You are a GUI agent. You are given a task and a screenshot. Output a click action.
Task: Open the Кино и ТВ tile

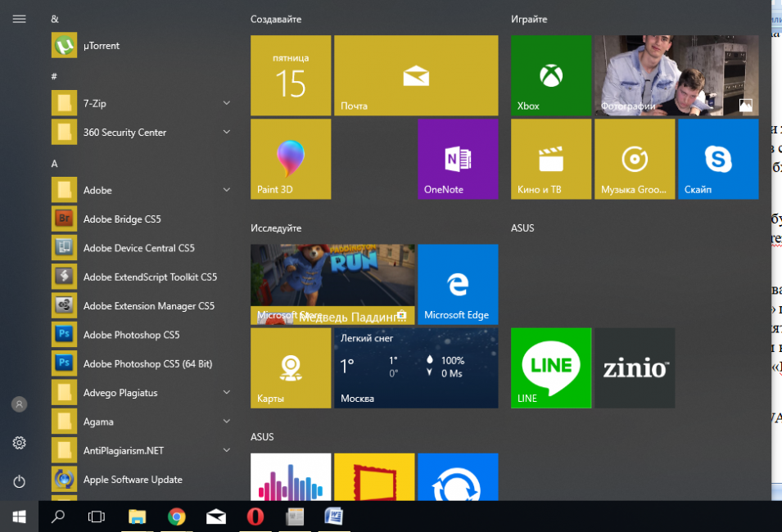(x=551, y=159)
